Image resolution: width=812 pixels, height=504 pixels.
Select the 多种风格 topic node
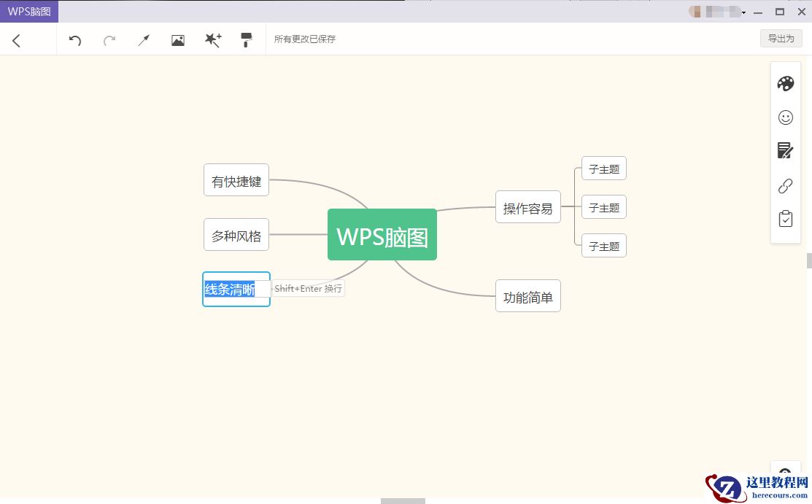point(236,235)
